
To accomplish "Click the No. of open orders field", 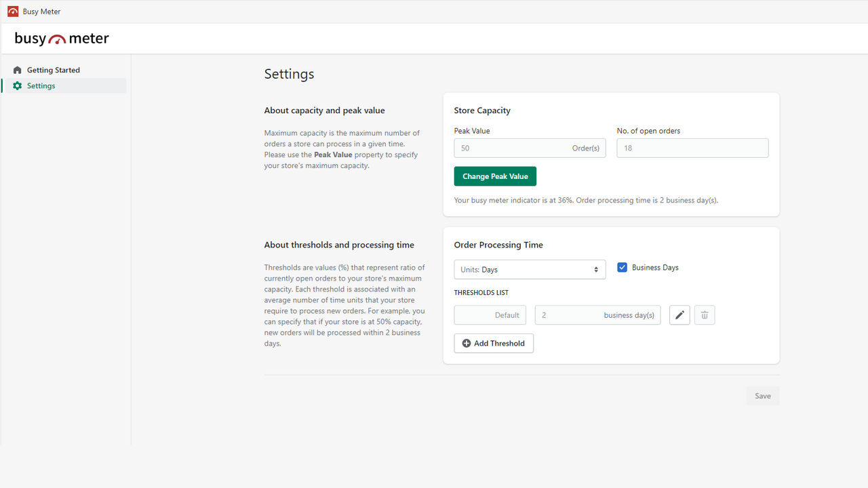I will pos(692,148).
